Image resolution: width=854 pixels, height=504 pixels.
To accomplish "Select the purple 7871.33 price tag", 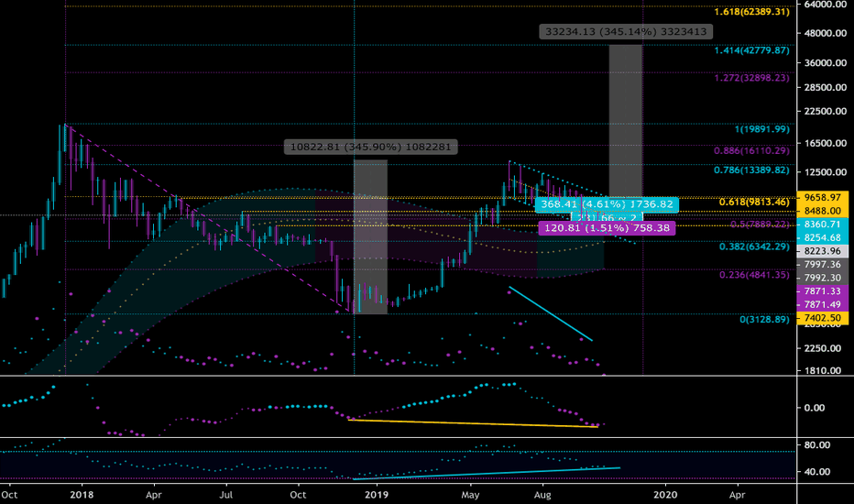I will coord(823,291).
